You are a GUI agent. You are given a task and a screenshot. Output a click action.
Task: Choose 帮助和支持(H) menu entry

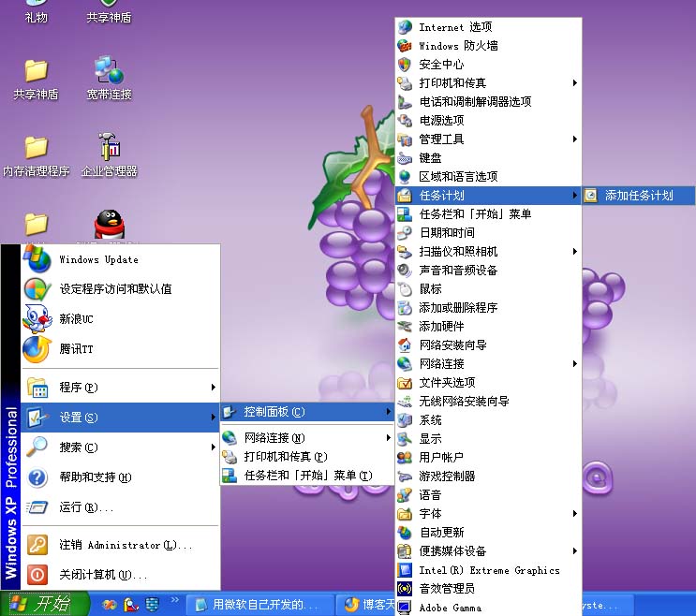(120, 477)
